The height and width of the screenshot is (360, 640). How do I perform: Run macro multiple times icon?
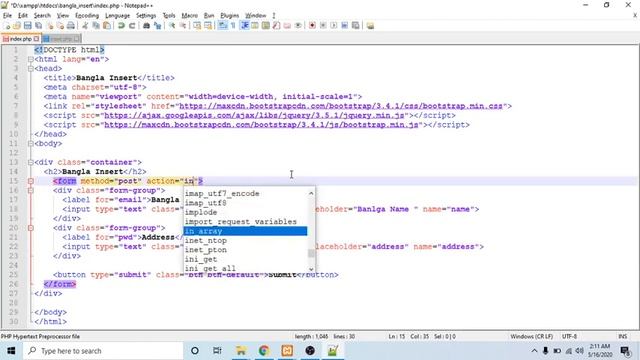344,26
